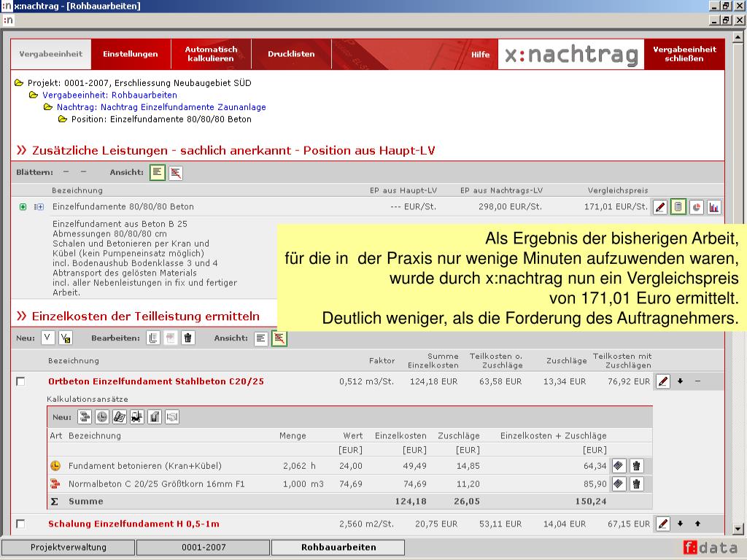Select the crossed-out text view beside Blättern bar
This screenshot has width=747, height=560.
coord(175,173)
